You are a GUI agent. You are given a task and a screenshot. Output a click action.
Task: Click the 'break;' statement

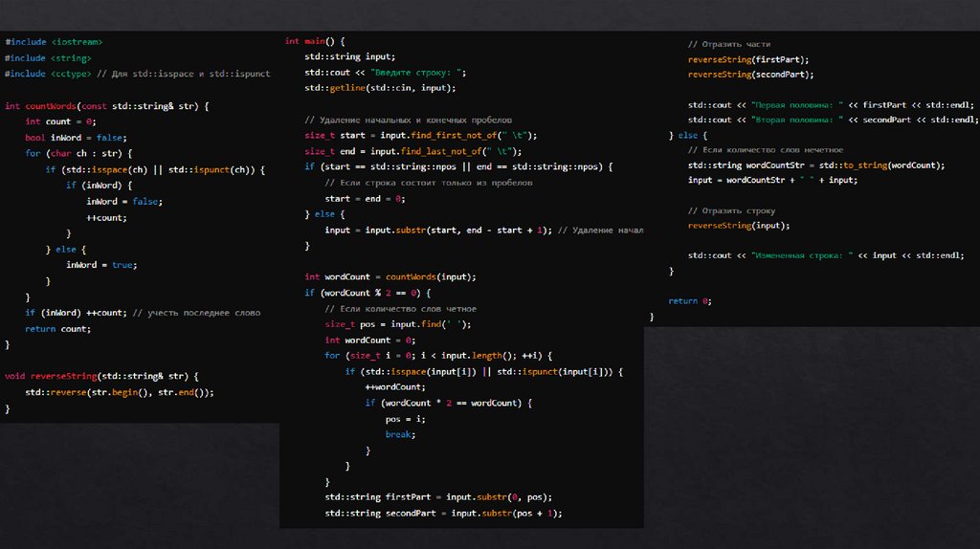coord(400,434)
